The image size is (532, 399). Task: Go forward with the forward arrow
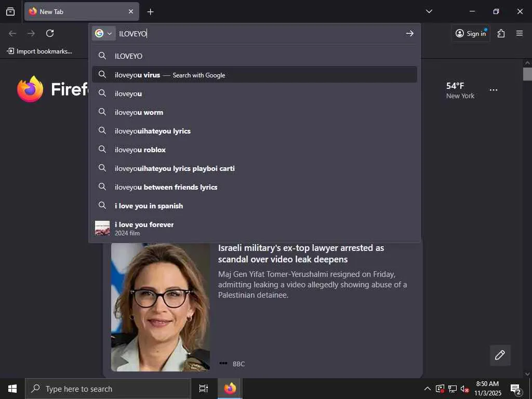coord(31,33)
